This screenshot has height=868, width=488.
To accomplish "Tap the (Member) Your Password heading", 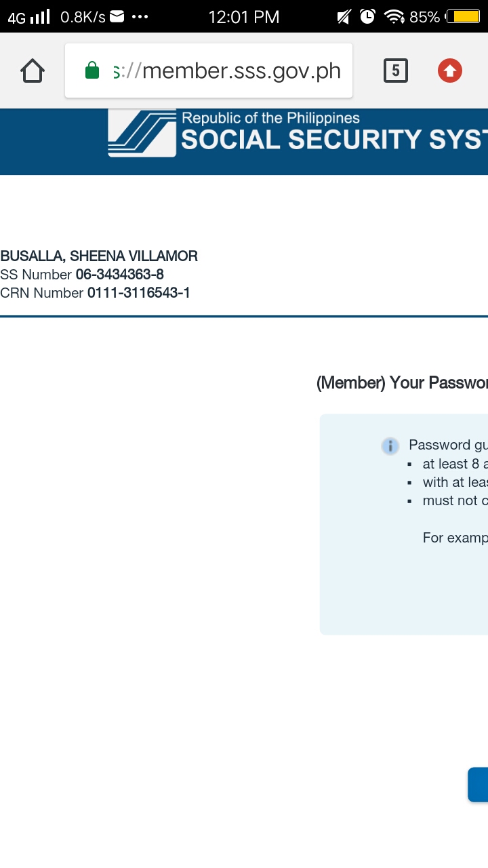I will (x=402, y=383).
